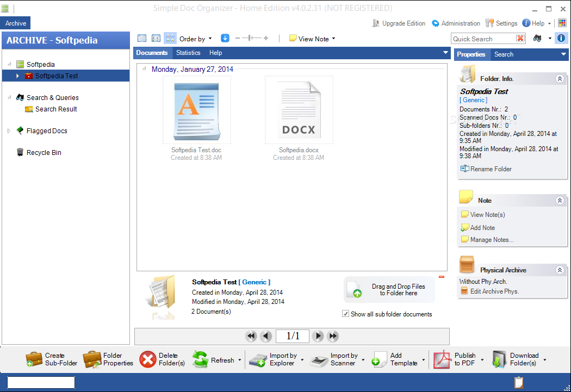This screenshot has width=571, height=392.
Task: Go to first page button
Action: pos(251,336)
